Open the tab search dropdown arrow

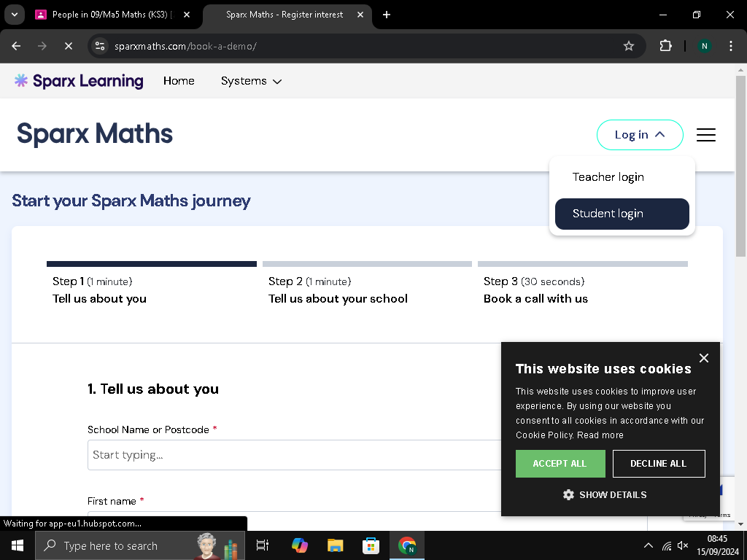click(x=15, y=15)
